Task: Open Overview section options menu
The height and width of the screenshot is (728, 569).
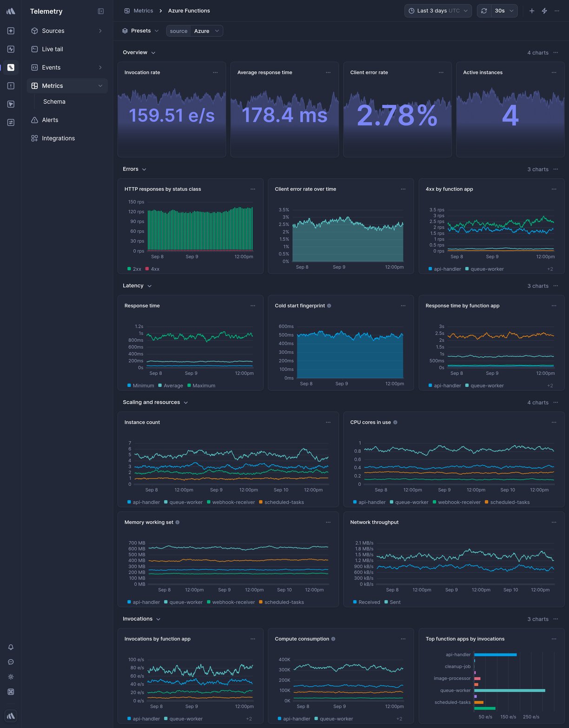Action: tap(556, 53)
